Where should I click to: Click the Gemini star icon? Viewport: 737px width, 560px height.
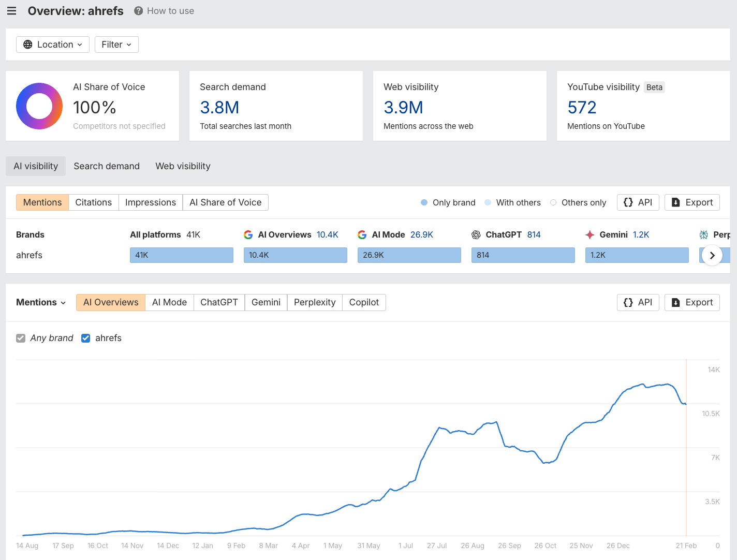[x=590, y=234]
